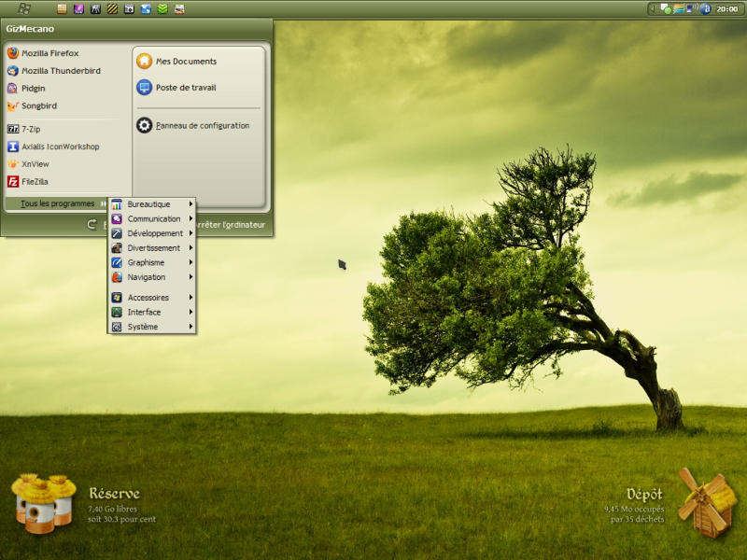
Task: Open the last launcher icon with the picture
Action: click(x=179, y=8)
